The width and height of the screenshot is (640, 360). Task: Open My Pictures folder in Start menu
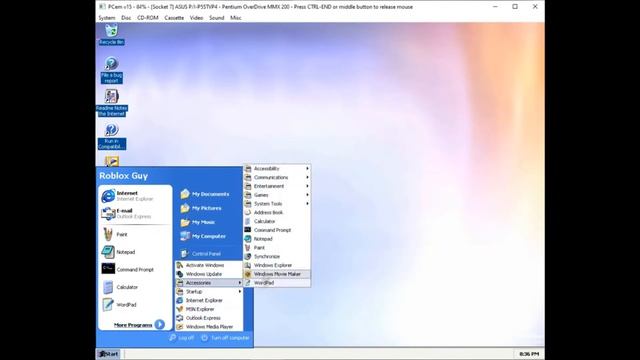[x=201, y=208]
